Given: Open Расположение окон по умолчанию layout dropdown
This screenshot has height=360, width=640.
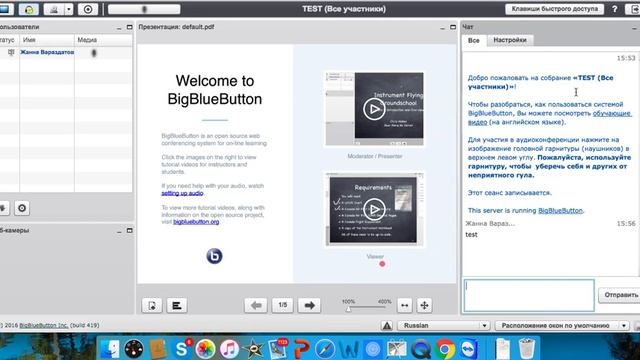Looking at the screenshot, I should tap(562, 325).
